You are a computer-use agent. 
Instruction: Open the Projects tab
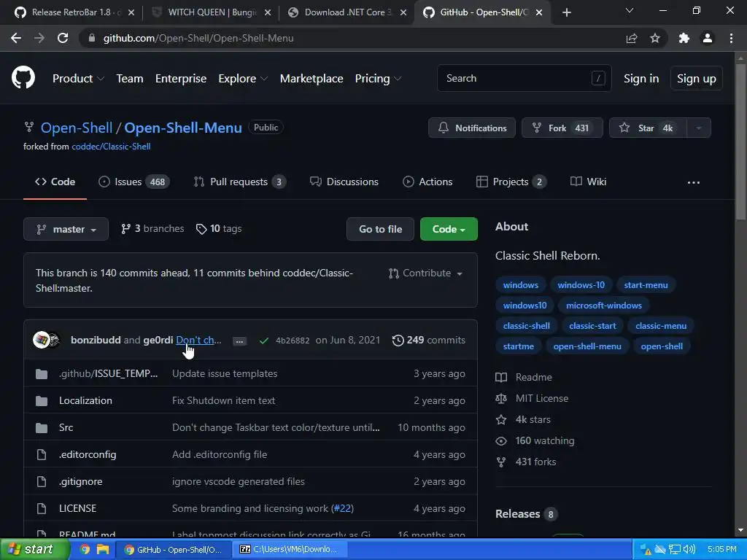511,182
